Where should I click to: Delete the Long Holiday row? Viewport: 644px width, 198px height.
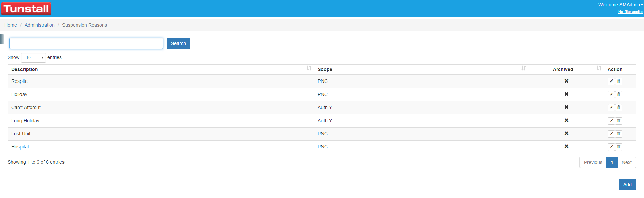619,121
